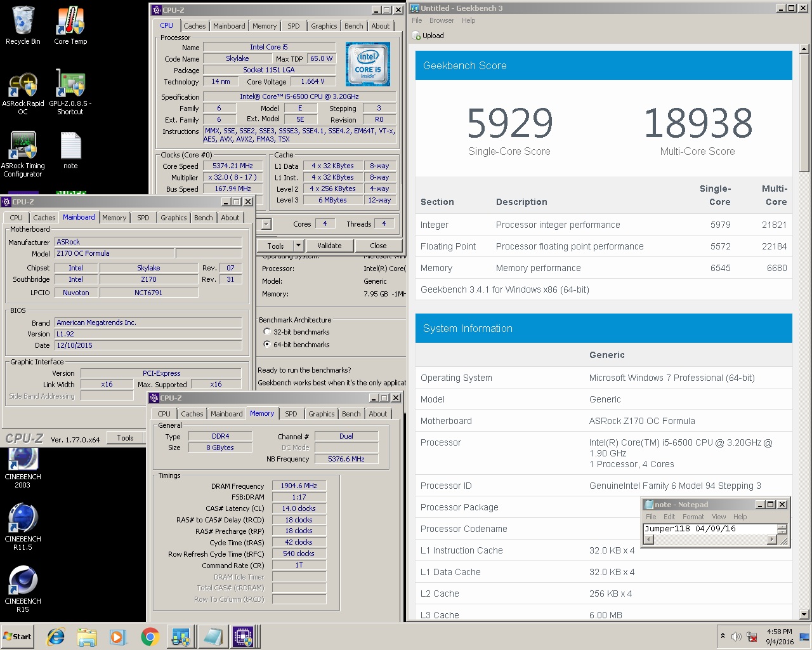
Task: Click the DRAM Frequency field 1904.6 MHz
Action: 299,486
